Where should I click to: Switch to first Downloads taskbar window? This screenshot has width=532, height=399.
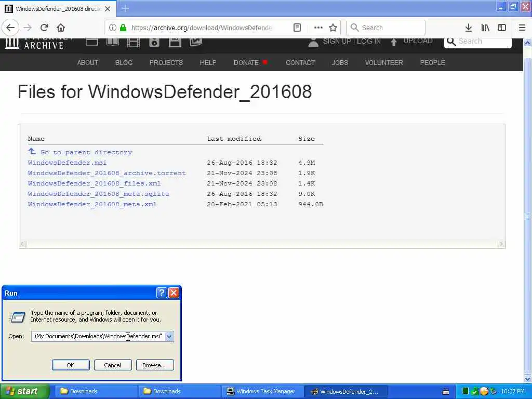click(x=95, y=392)
